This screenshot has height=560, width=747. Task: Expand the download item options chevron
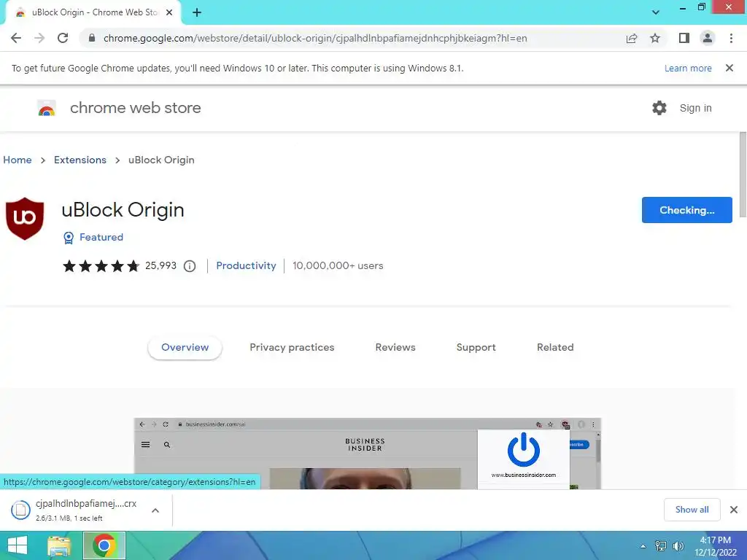click(x=155, y=510)
